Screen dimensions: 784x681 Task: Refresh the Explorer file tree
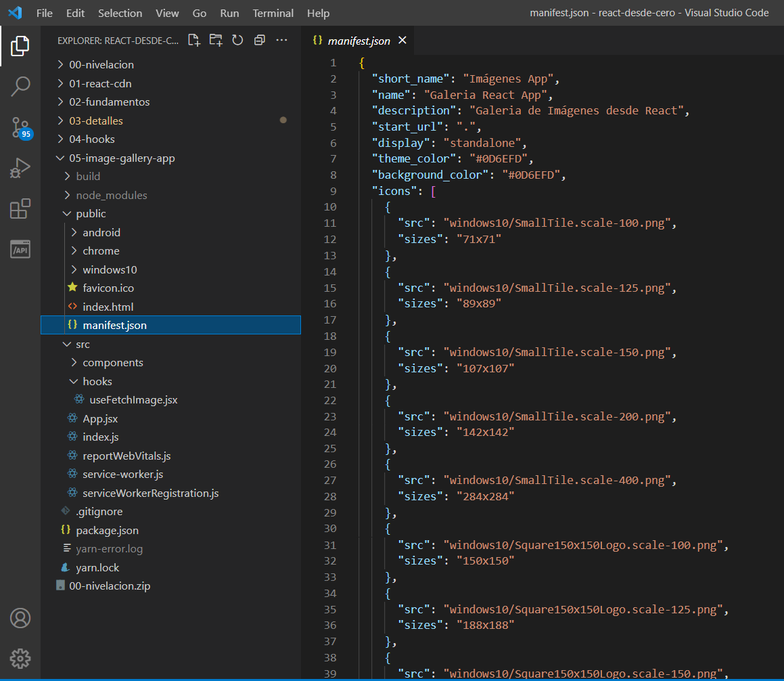(x=237, y=41)
